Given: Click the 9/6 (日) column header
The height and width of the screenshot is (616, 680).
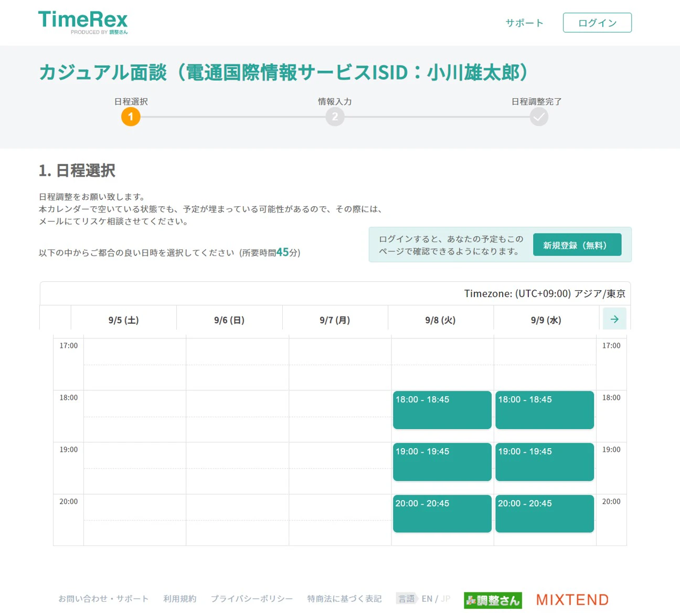Looking at the screenshot, I should (229, 320).
